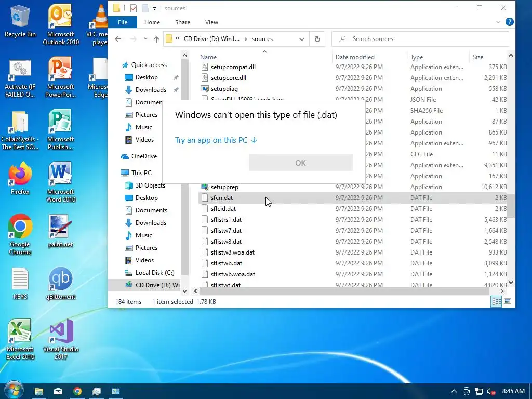Open Microsoft Excel 2010 shortcut
Viewport: 532px width, 399px height.
20,339
